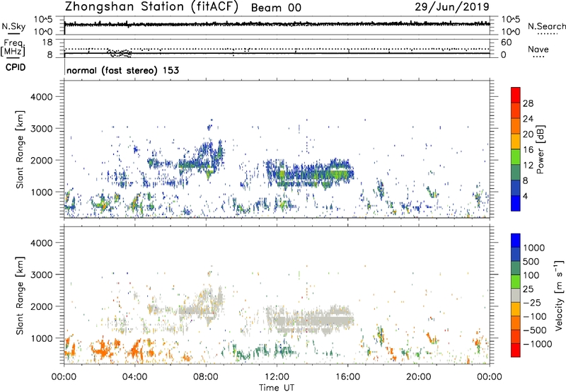The image size is (566, 392).
Task: Click the 'N.Search' legend label
Action: [546, 26]
